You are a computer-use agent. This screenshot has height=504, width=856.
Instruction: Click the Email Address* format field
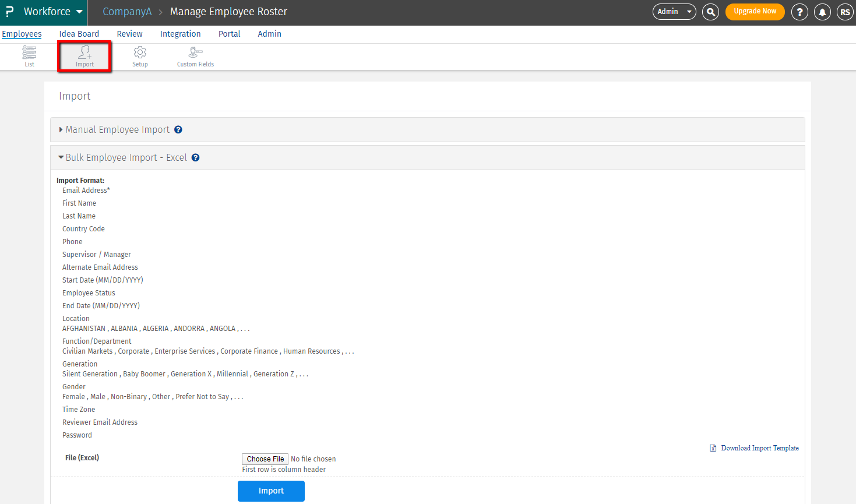[86, 191]
